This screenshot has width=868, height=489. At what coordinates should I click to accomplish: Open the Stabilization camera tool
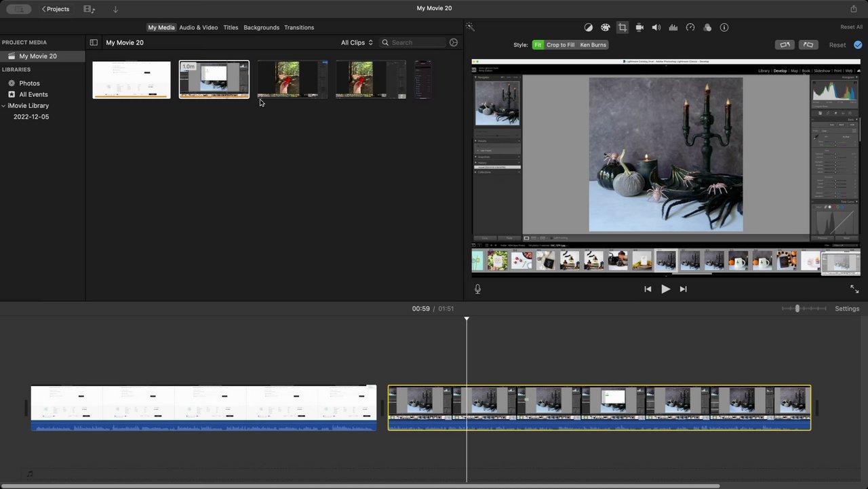tap(639, 28)
